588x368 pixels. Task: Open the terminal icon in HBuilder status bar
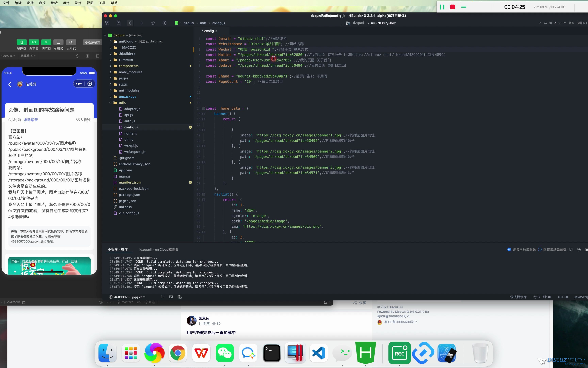pos(171,297)
